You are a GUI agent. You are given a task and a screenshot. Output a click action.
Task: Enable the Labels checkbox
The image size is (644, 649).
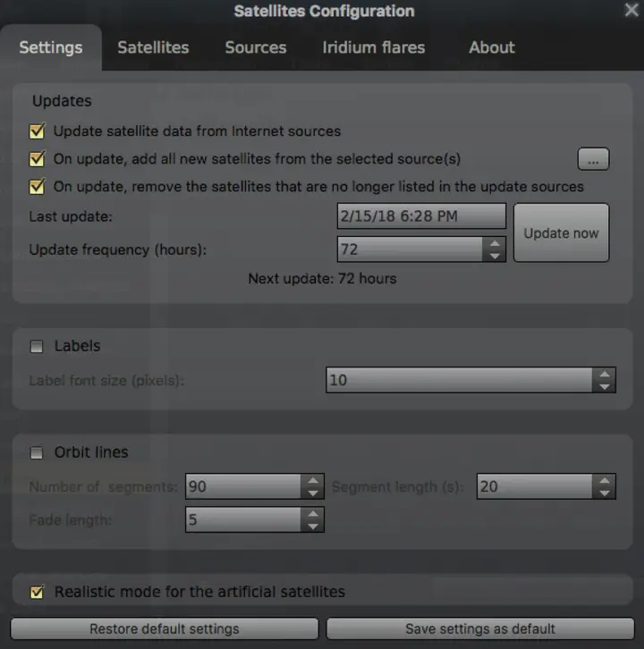37,347
